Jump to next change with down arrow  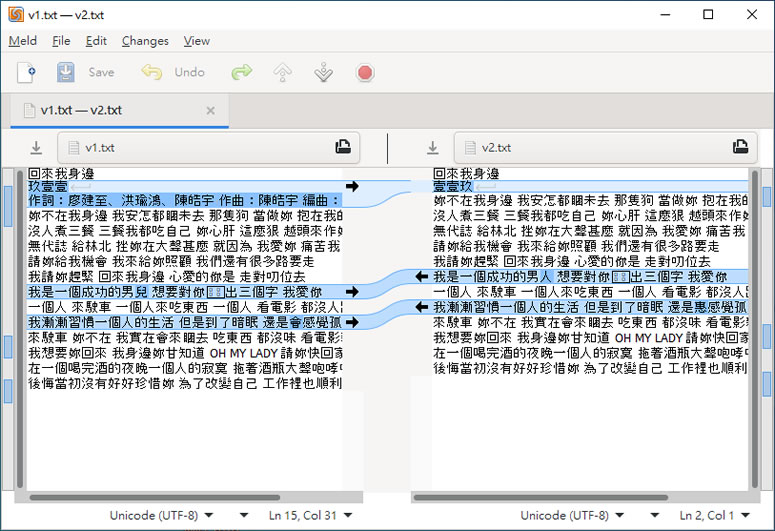(323, 72)
